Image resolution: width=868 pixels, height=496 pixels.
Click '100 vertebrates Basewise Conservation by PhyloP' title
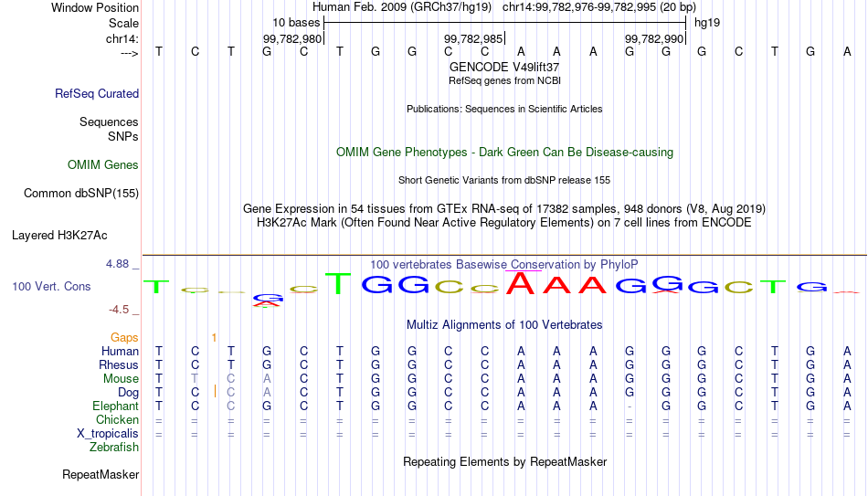tap(504, 265)
